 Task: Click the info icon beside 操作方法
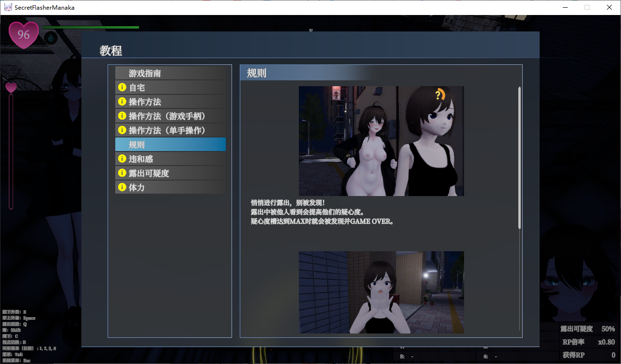[x=122, y=102]
